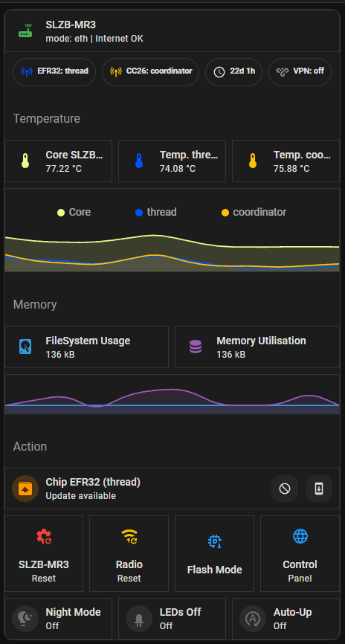Screen dimensions: 345x644
Task: Click the green router icon beside SLZB-MR3
Action: (x=25, y=30)
